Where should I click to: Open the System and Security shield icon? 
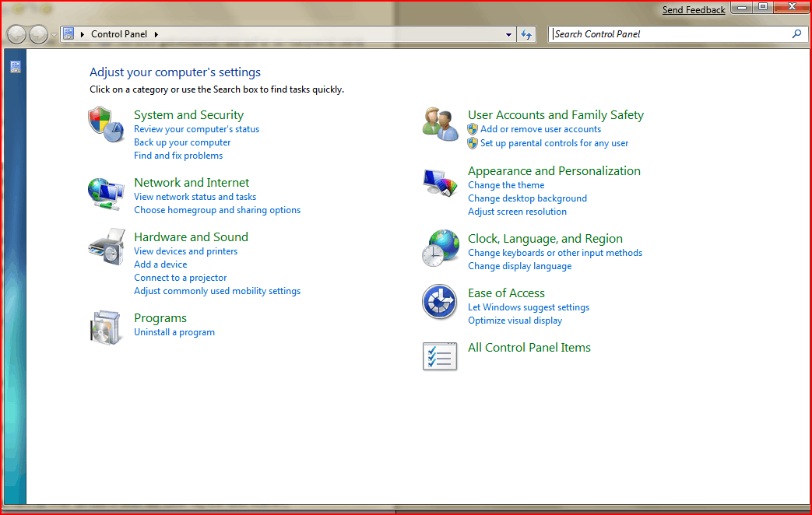pyautogui.click(x=106, y=124)
